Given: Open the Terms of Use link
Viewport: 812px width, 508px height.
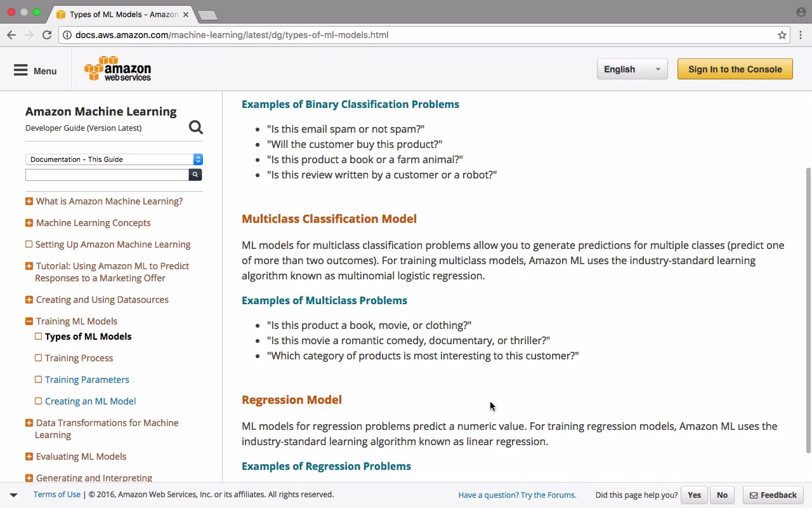Looking at the screenshot, I should point(57,495).
